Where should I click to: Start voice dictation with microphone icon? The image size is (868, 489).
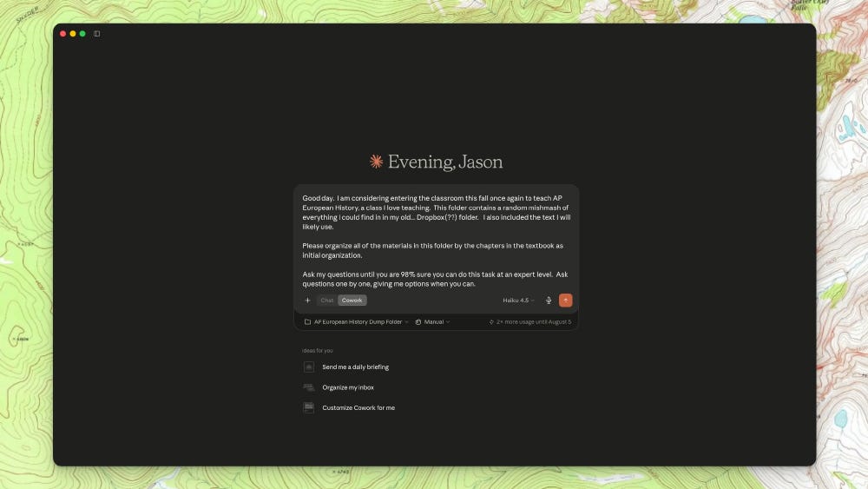coord(549,301)
